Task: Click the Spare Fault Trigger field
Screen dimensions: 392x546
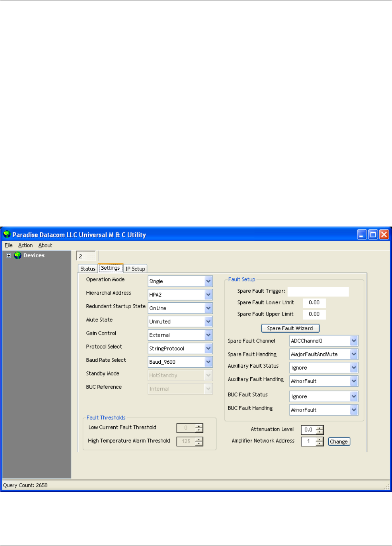Action: 318,292
